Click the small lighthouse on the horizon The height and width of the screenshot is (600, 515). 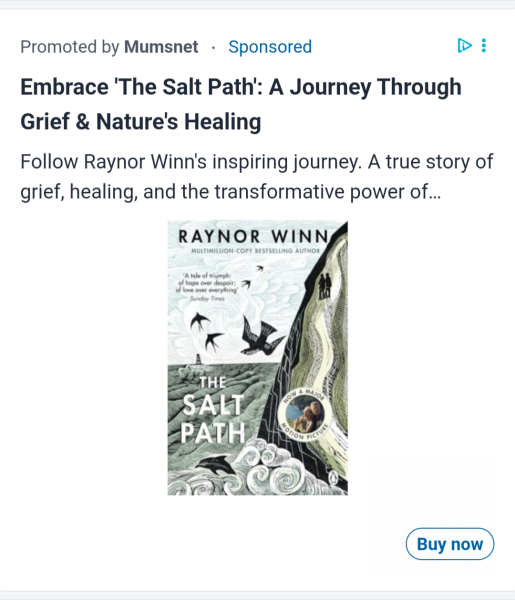pos(198,360)
